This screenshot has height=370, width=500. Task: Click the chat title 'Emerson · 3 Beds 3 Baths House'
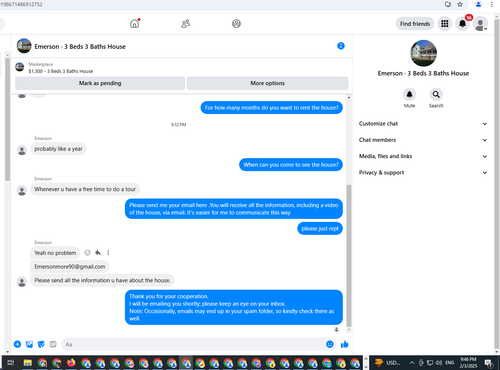(80, 47)
